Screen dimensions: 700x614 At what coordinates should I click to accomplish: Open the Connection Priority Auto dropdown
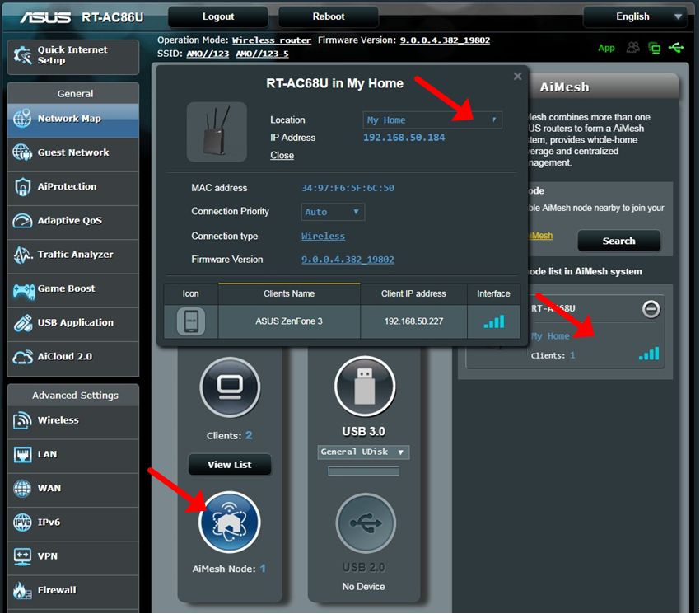[x=333, y=212]
